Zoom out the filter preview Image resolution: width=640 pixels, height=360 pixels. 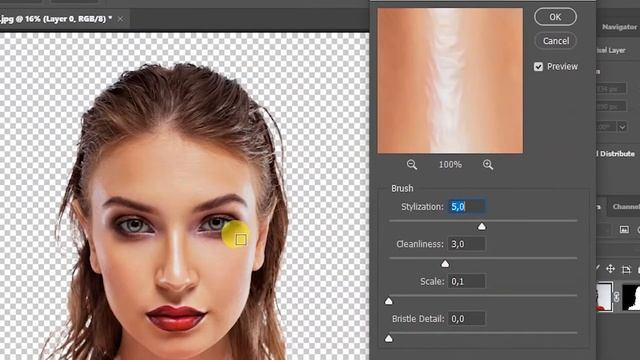pyautogui.click(x=412, y=165)
